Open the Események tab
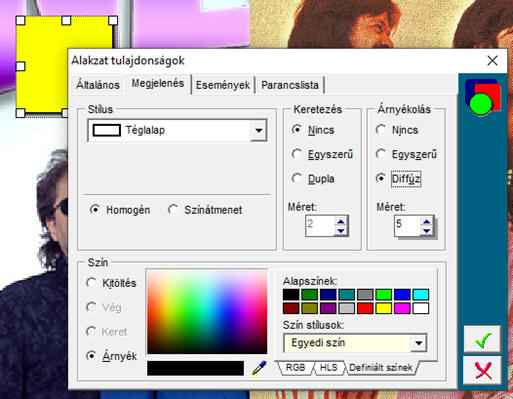This screenshot has height=399, width=513. click(x=223, y=85)
